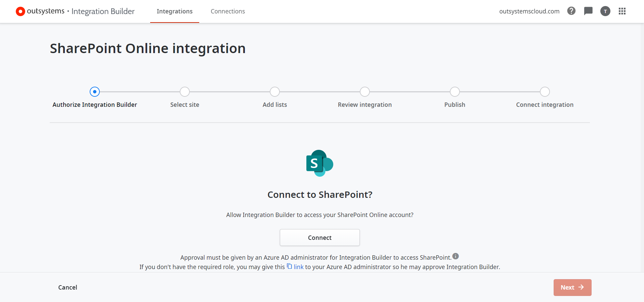Select the Publish step circle
The width and height of the screenshot is (644, 302).
tap(455, 92)
